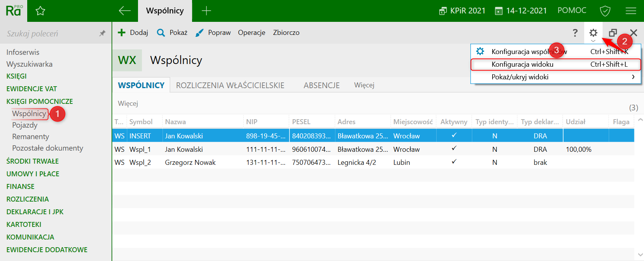Viewport: 644px width, 261px height.
Task: Click the favorites star icon
Action: point(40,11)
